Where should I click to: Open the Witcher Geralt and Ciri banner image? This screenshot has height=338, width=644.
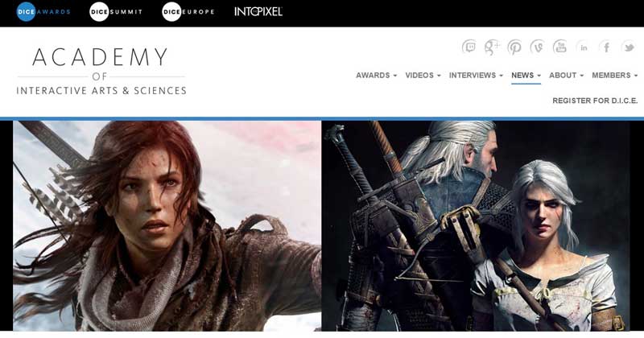(476, 226)
